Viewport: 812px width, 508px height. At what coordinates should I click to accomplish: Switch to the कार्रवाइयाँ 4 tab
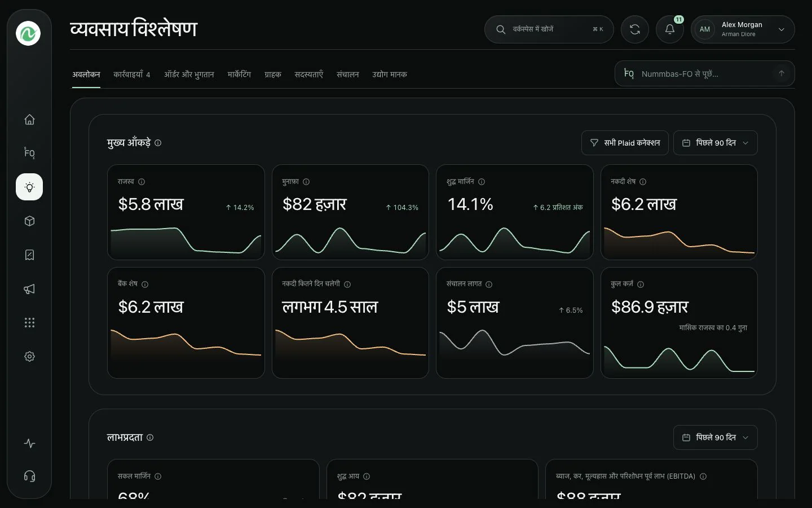pyautogui.click(x=132, y=75)
